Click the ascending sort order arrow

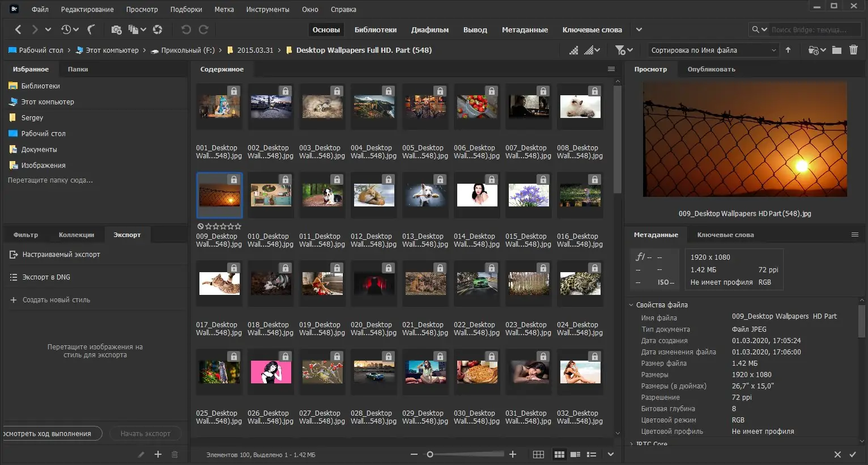coord(788,50)
